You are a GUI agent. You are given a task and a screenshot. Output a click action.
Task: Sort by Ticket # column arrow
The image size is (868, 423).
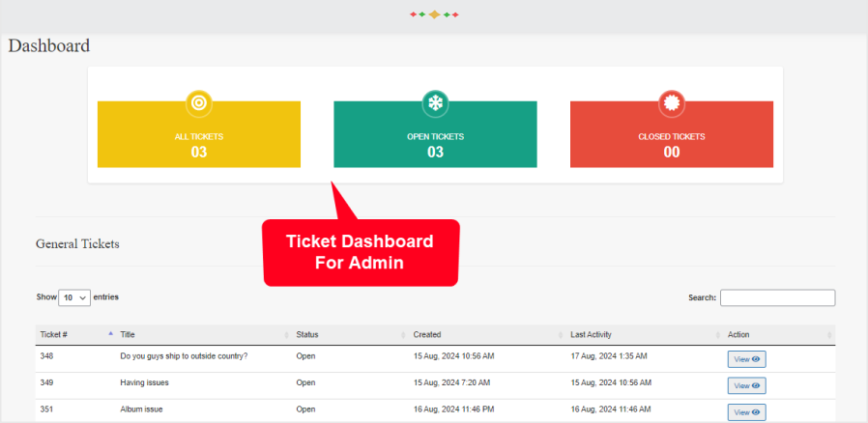pos(110,334)
